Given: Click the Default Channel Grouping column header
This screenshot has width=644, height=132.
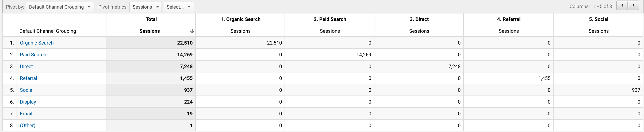Looking at the screenshot, I should click(48, 31).
